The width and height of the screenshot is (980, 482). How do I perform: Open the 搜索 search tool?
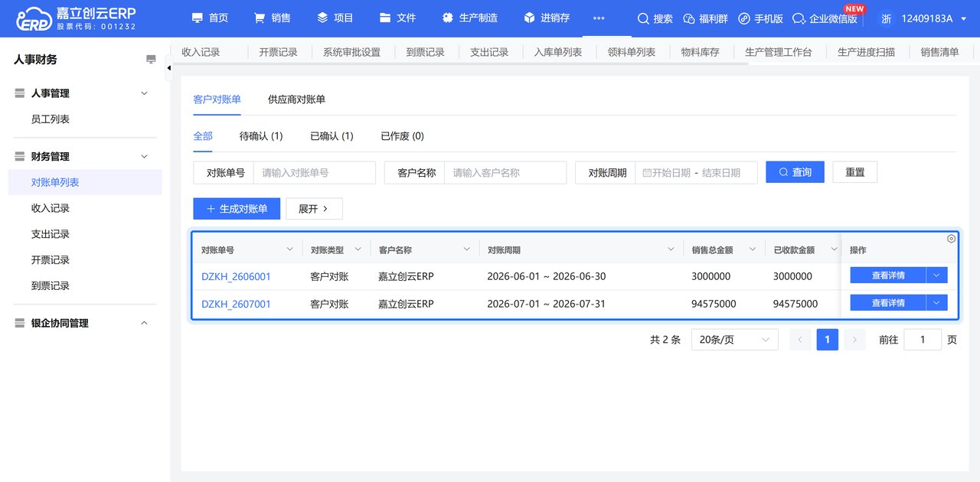pyautogui.click(x=655, y=18)
